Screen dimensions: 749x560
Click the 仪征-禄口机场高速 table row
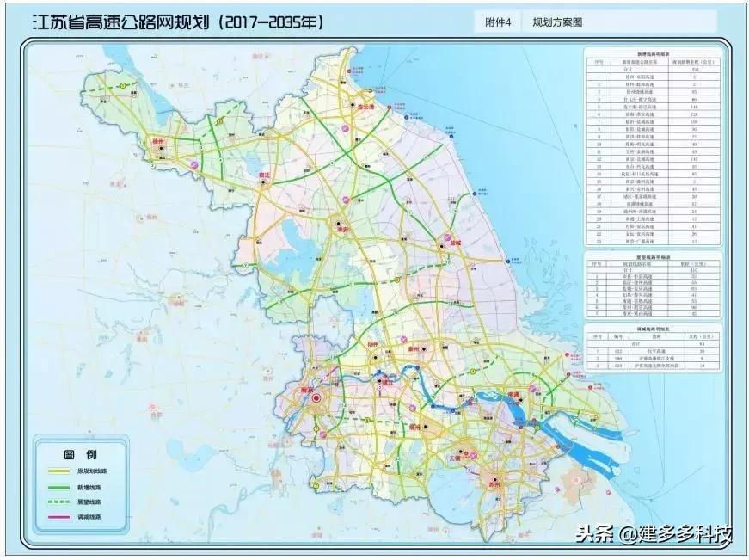654,174
